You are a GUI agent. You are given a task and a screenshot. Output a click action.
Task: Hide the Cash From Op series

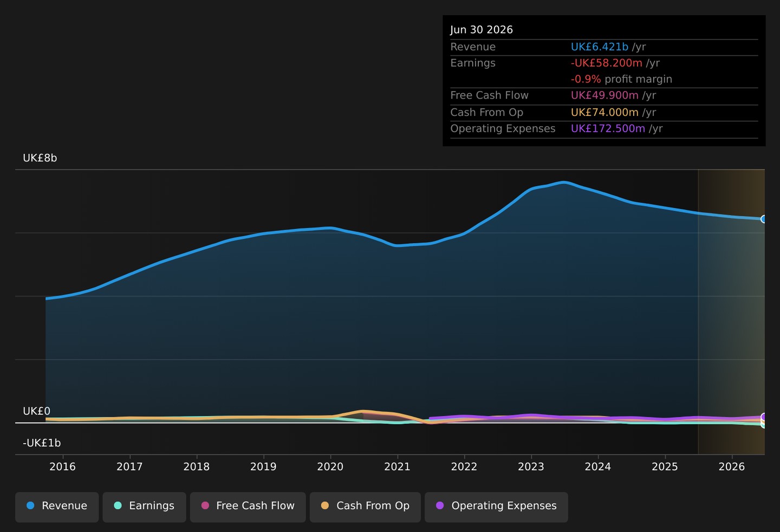coord(365,507)
